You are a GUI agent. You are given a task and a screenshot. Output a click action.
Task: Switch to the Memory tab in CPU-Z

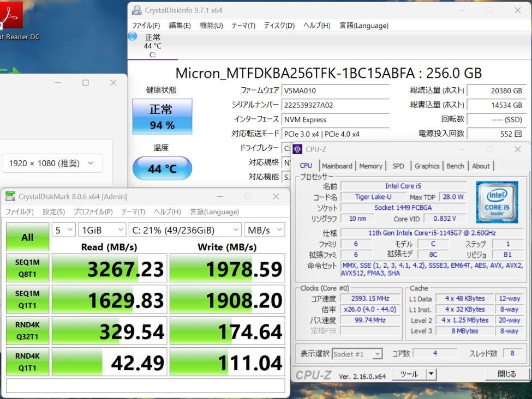pyautogui.click(x=371, y=166)
